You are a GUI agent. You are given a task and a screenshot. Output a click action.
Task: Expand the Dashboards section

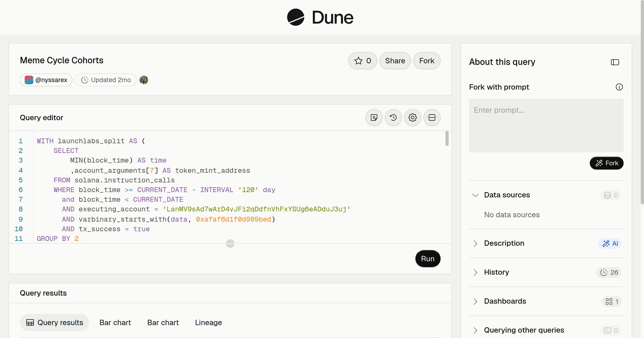(475, 301)
